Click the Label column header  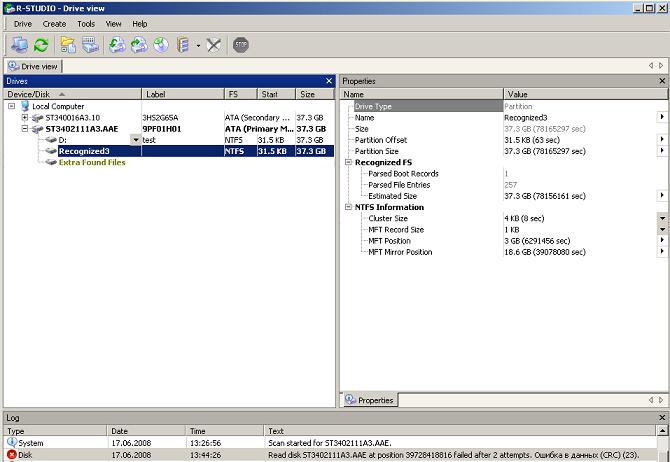[183, 94]
